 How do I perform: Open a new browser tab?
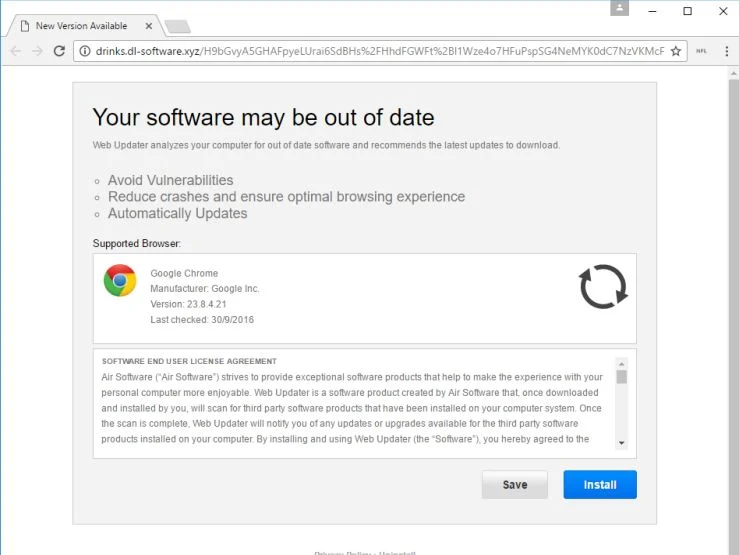coord(178,27)
